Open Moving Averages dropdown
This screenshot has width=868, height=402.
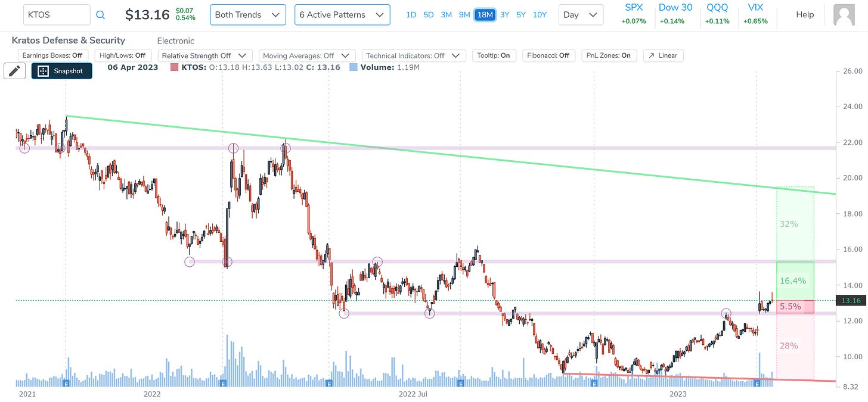tap(307, 55)
